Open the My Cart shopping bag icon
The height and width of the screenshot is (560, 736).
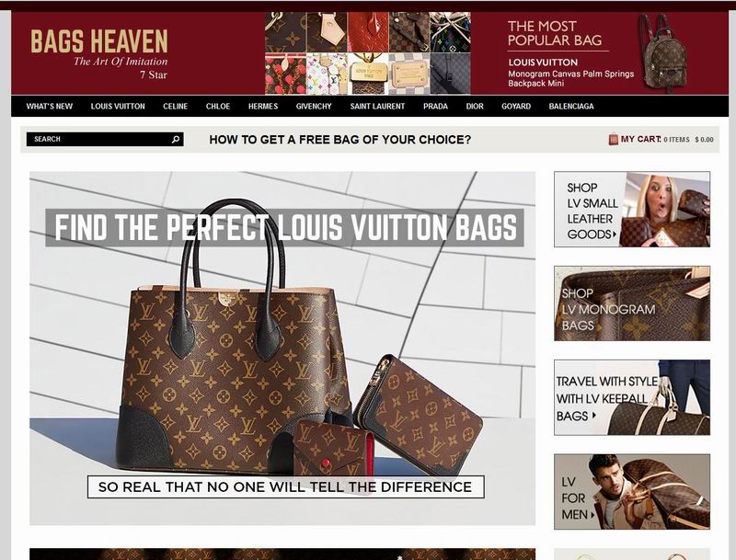[613, 139]
